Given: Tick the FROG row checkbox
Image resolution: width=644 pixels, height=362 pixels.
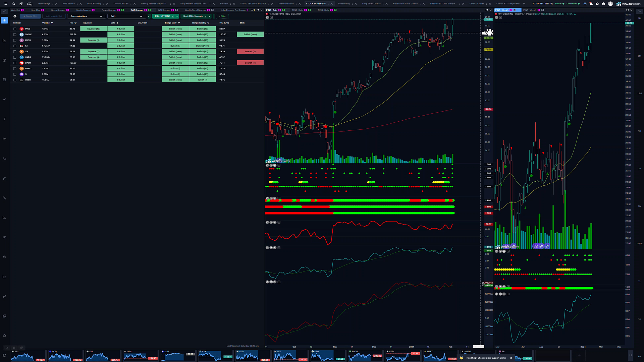Looking at the screenshot, I should (15, 40).
